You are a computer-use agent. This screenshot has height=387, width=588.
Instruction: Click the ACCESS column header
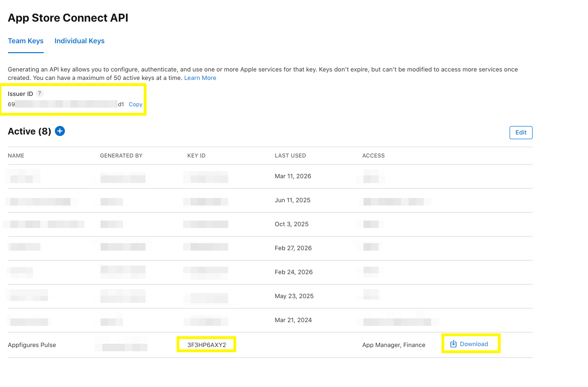click(373, 155)
